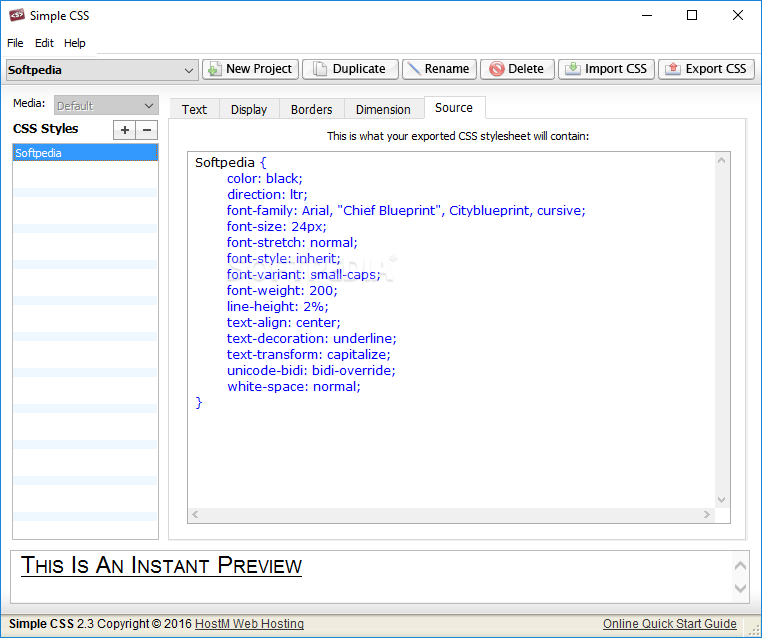Click the 'text-decoration: underline;' line
Screen dimensions: 762x638
312,339
